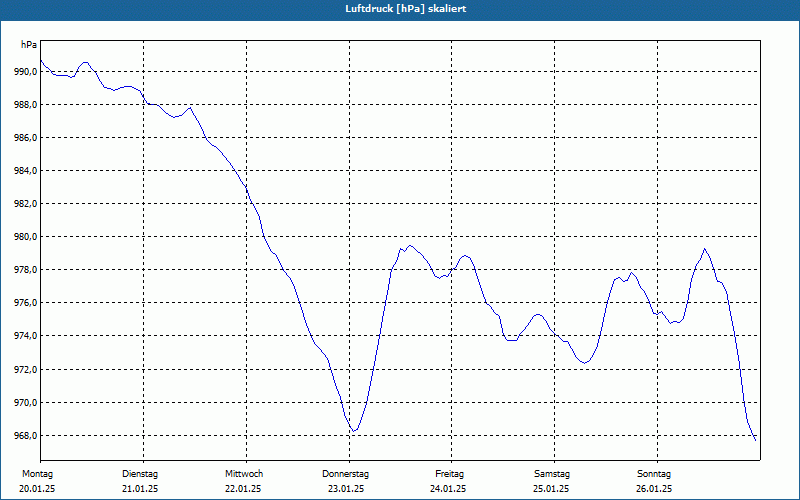Select the 990,0 axis value

pos(26,72)
